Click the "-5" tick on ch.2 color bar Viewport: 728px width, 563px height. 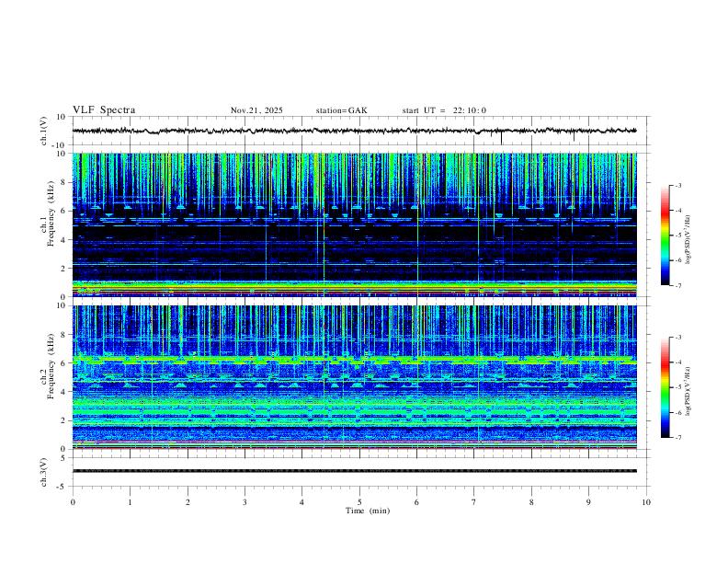[x=677, y=387]
